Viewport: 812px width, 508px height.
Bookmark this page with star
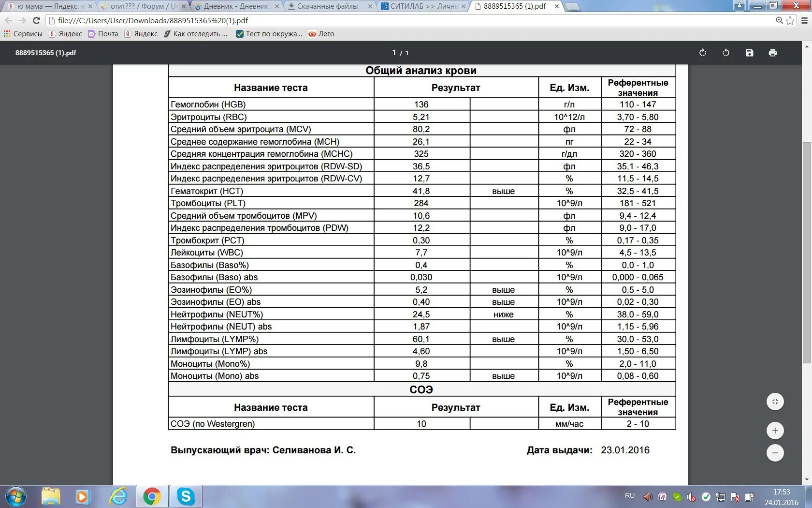click(x=790, y=20)
